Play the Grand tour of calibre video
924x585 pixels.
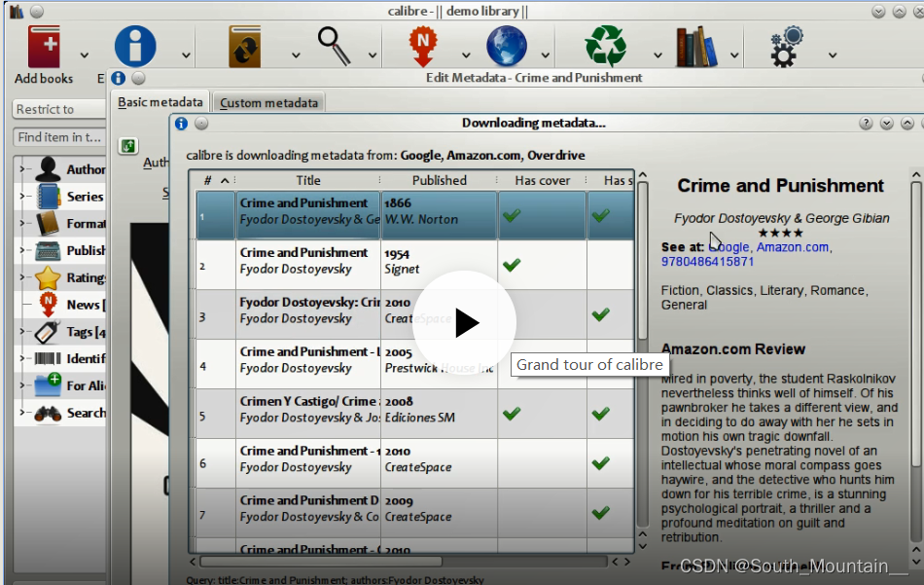point(464,322)
